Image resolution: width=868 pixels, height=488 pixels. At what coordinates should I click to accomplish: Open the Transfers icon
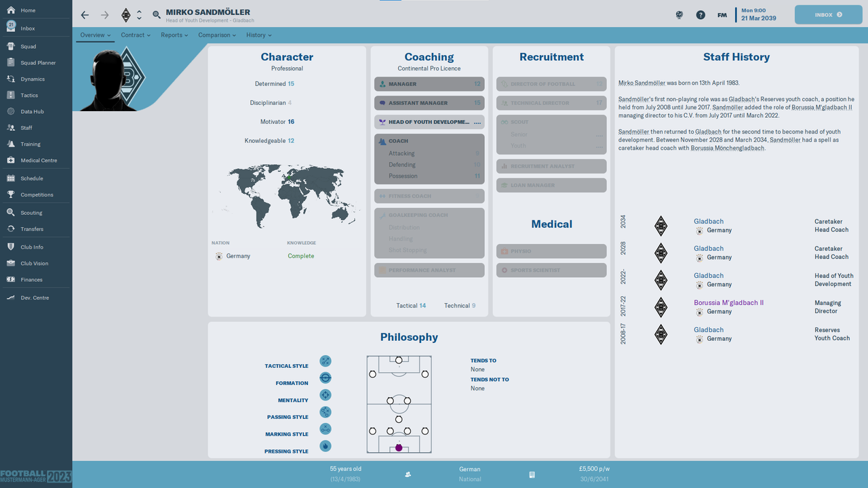11,229
